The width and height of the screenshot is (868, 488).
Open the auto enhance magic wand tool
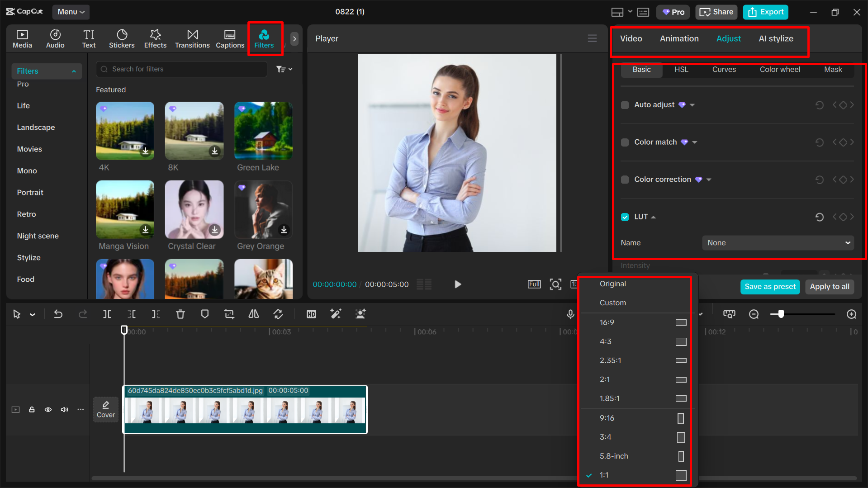point(336,314)
